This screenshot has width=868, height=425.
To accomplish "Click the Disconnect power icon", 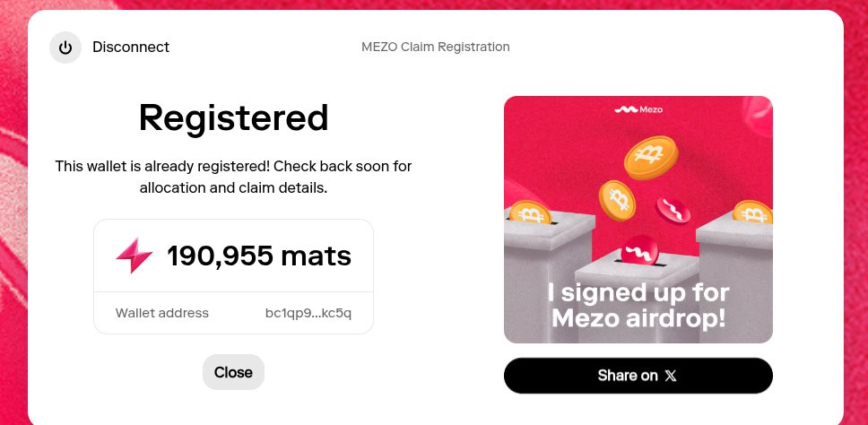I will coord(65,48).
